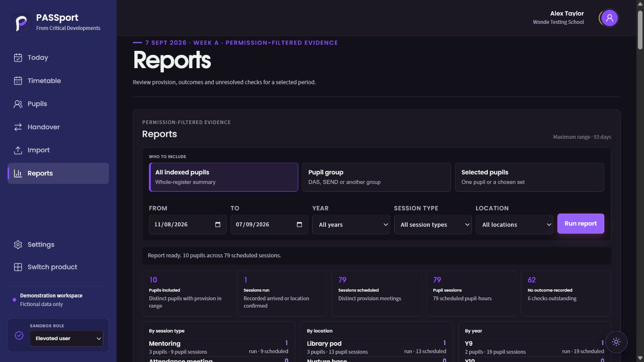
Task: Click the Import upload icon
Action: (x=18, y=150)
